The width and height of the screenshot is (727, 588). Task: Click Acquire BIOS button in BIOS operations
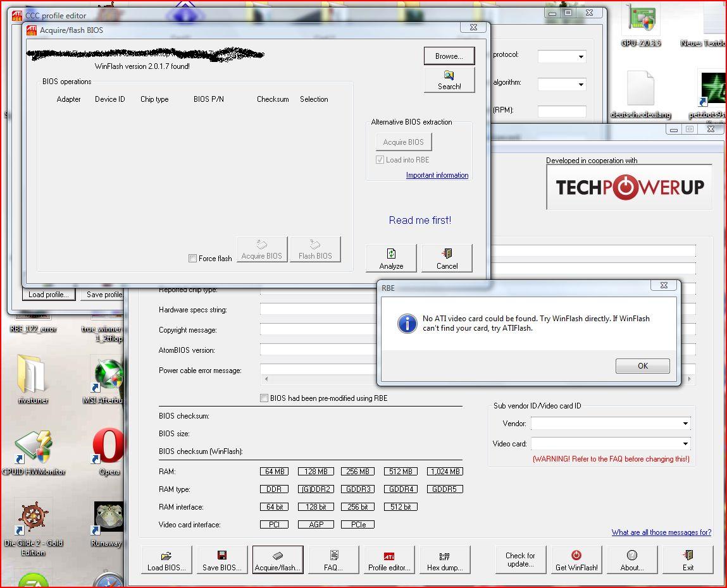click(262, 250)
